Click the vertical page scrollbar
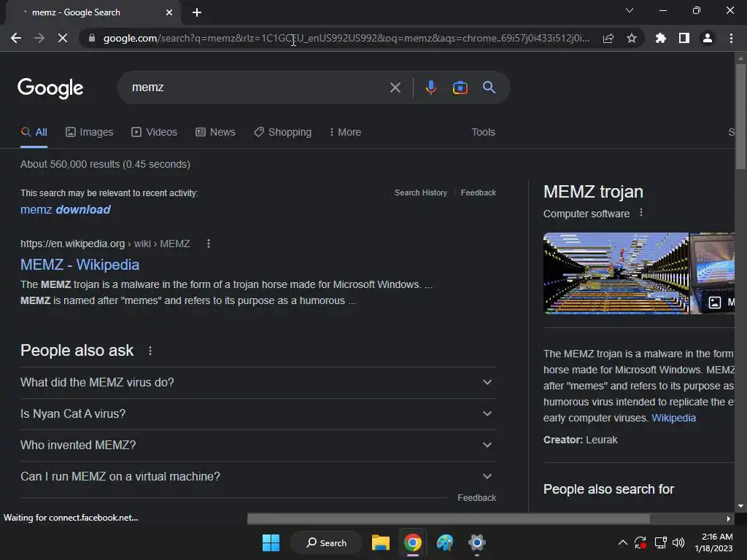747x560 pixels. (x=740, y=117)
